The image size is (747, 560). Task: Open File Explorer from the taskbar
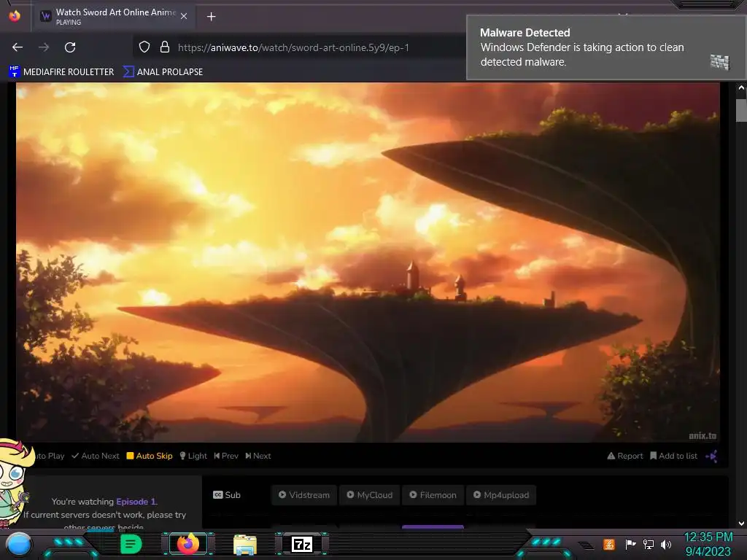(x=245, y=544)
